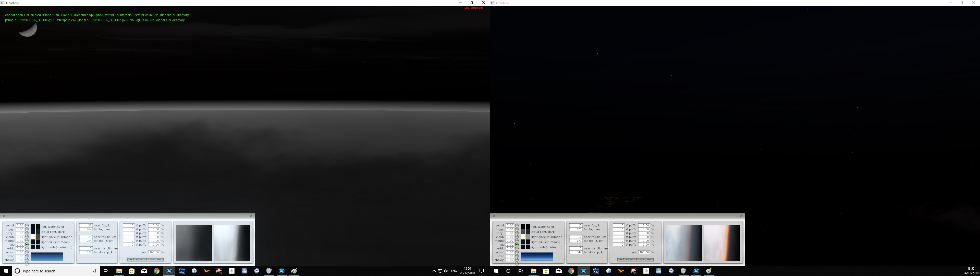
Task: Click orange-edged white thumbnail in right panel
Action: (x=722, y=243)
